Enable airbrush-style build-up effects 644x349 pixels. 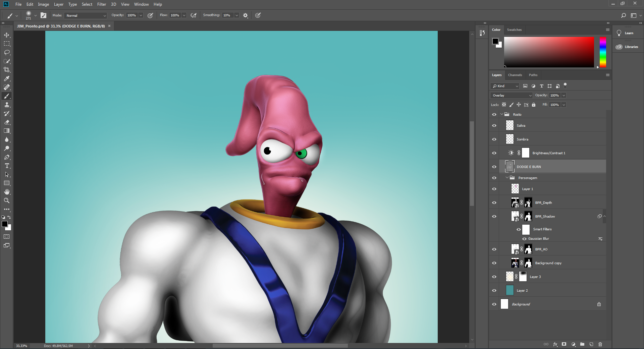coord(194,15)
